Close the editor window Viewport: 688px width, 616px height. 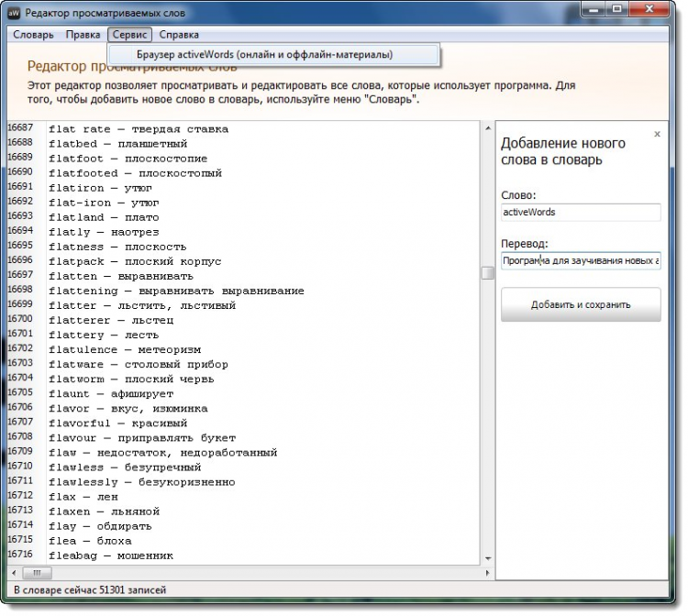pos(649,9)
